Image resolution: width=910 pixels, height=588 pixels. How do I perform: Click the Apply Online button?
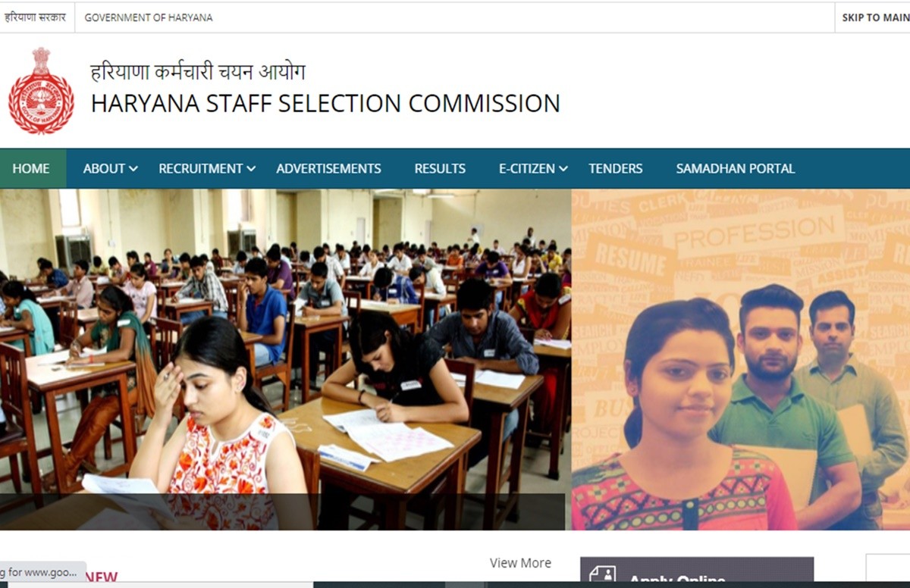pos(697,574)
